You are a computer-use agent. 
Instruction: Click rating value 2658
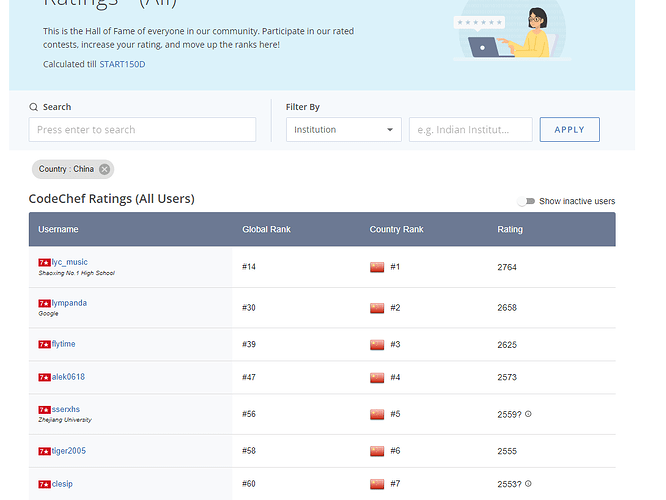point(507,308)
